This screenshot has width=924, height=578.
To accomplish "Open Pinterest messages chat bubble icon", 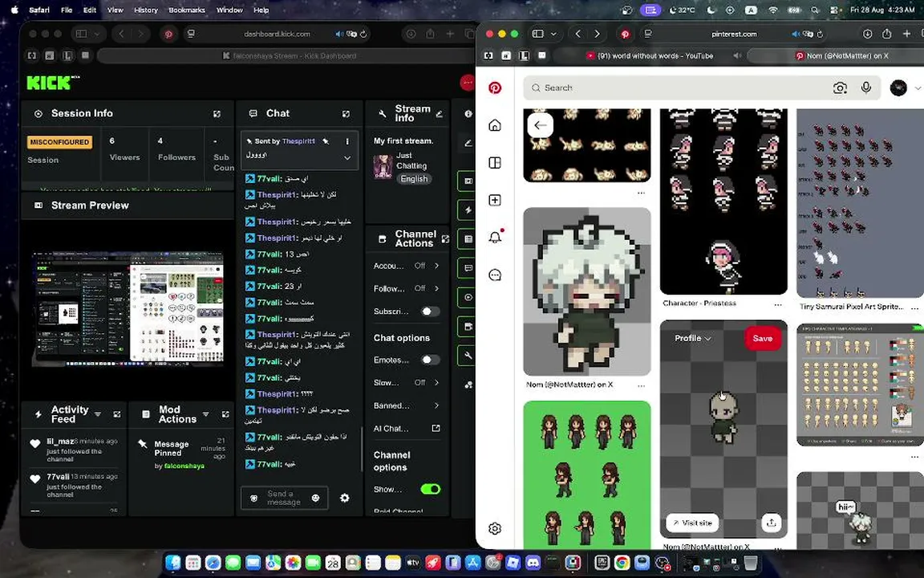I will pos(495,275).
